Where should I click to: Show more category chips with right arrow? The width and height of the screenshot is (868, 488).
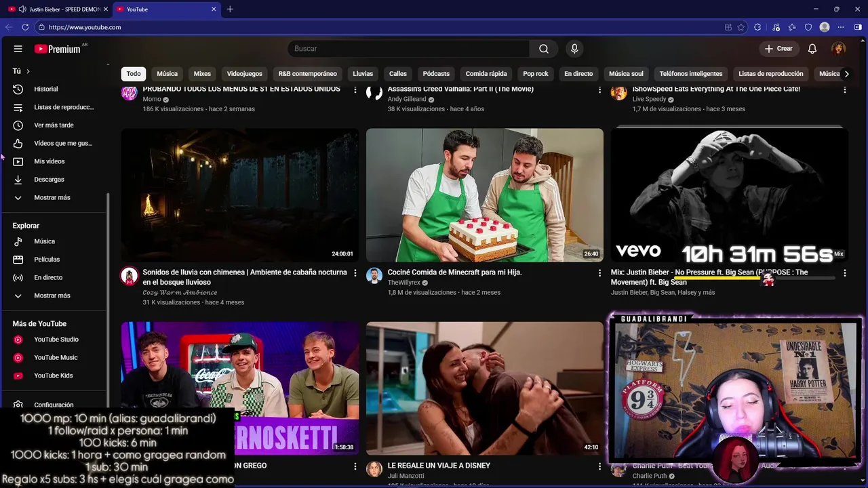[846, 74]
